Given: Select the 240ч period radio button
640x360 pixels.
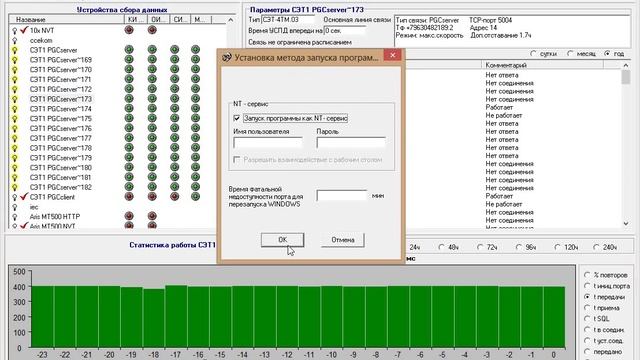Looking at the screenshot, I should click(596, 247).
